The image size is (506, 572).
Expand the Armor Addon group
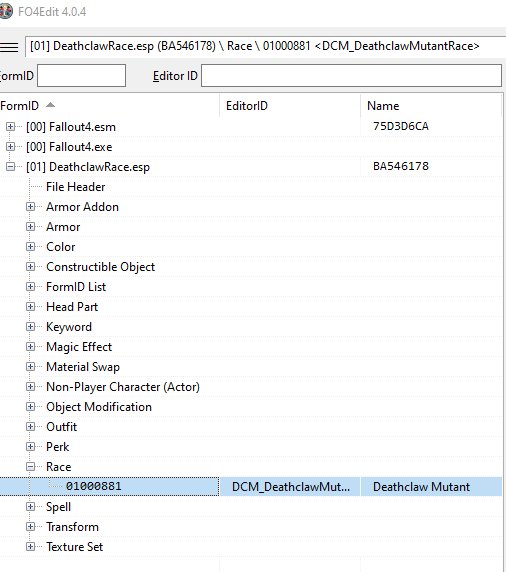click(31, 207)
